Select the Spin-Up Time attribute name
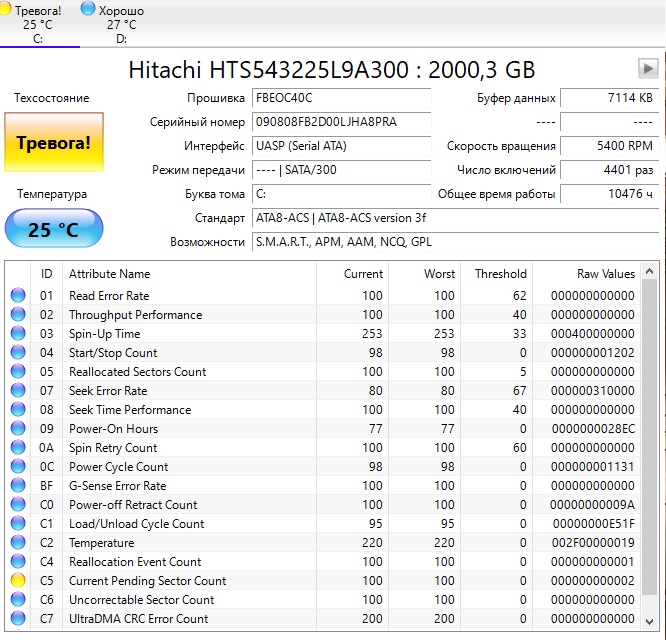 104,334
